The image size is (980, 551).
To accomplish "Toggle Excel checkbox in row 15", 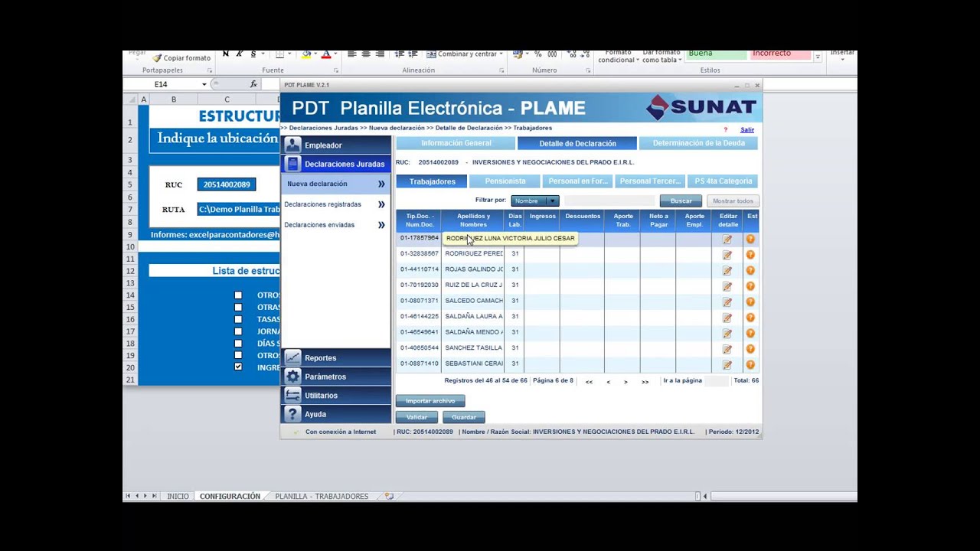I will coord(238,307).
